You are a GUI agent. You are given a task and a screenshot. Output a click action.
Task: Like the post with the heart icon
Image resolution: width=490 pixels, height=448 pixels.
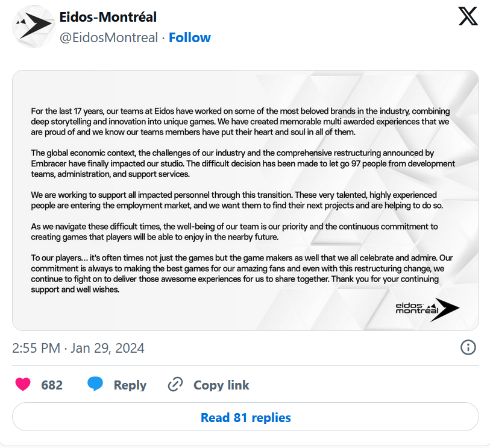tap(23, 384)
